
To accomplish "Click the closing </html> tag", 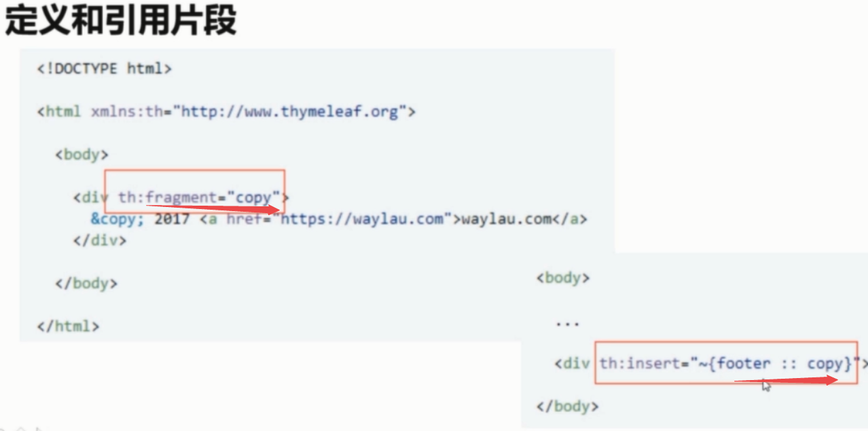I will click(x=68, y=326).
